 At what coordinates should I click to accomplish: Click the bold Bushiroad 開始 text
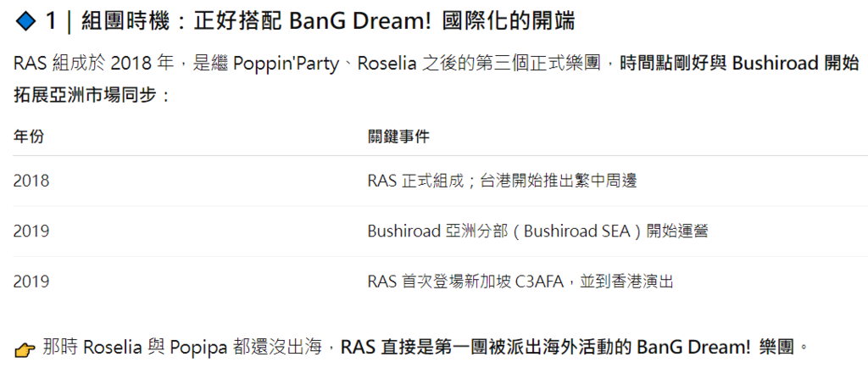800,64
